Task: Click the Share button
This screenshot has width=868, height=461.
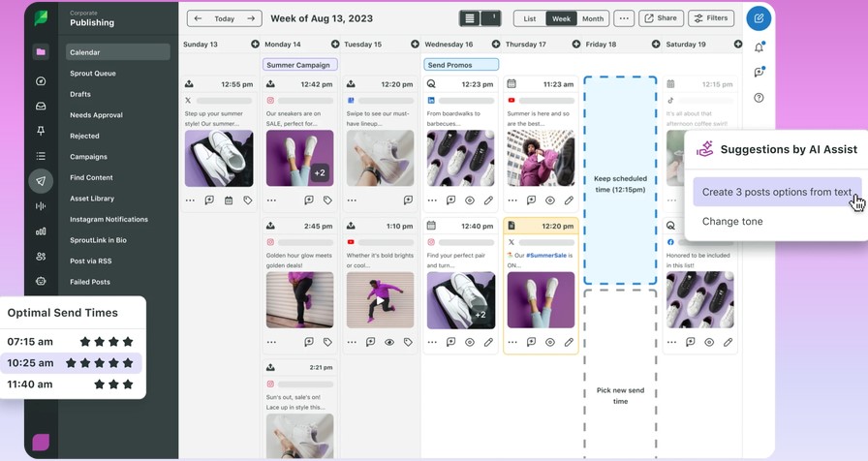Action: coord(660,18)
